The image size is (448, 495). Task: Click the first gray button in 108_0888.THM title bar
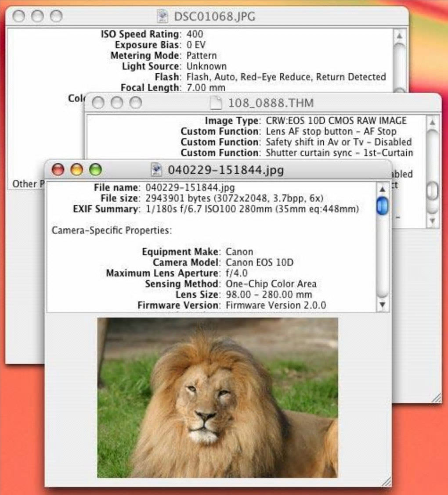click(98, 103)
